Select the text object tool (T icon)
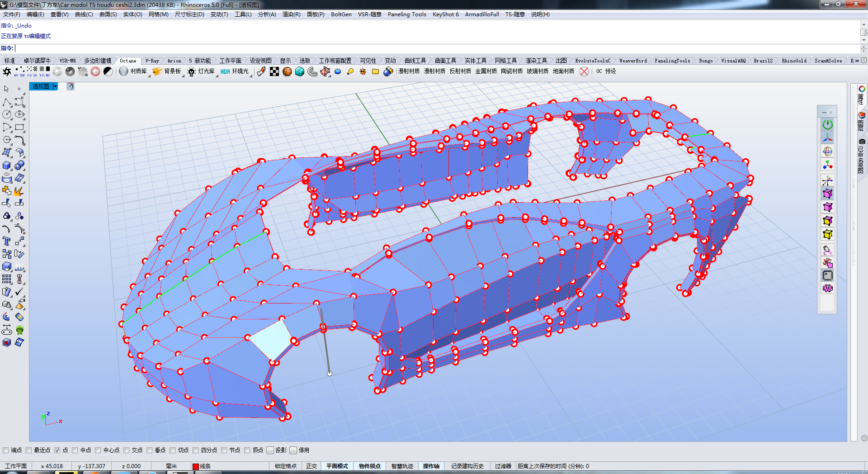The image size is (868, 474). (x=6, y=242)
